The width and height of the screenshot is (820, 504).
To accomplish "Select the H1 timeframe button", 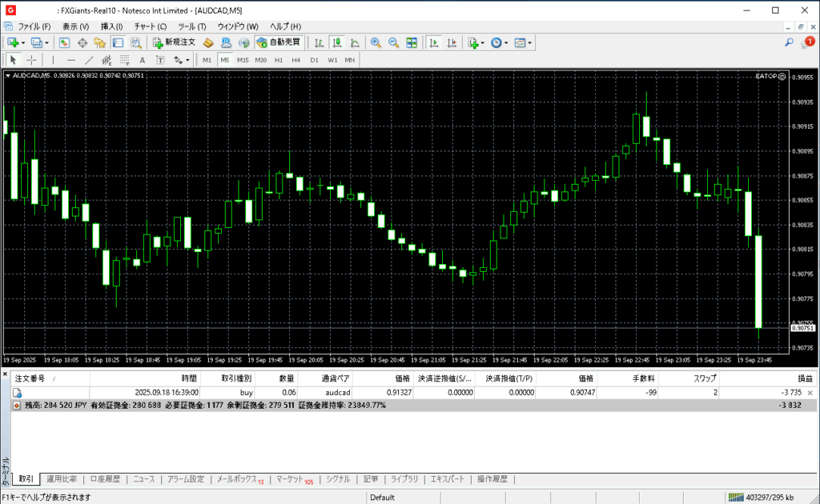I will (279, 60).
